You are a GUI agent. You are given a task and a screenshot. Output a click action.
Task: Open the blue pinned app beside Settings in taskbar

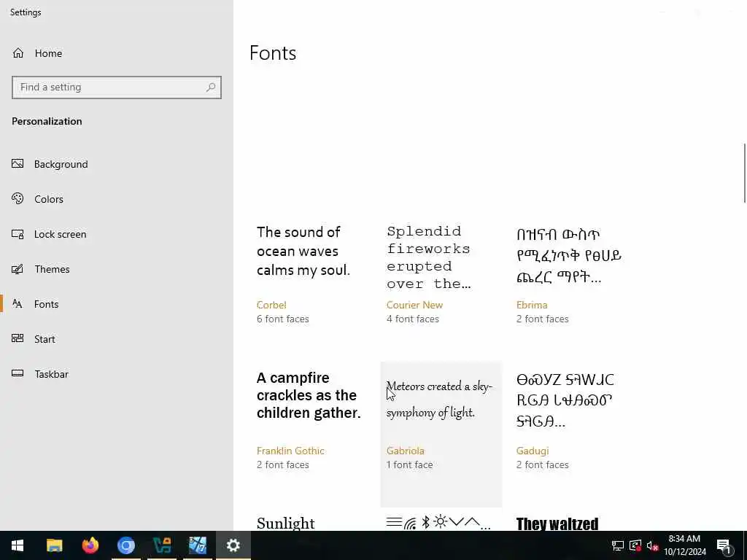point(198,545)
